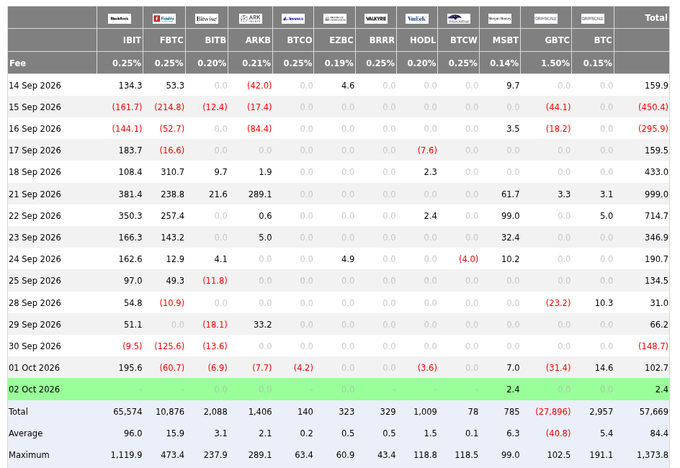Click the 24 Sep 2026 date row
The height and width of the screenshot is (468, 680).
tap(35, 259)
